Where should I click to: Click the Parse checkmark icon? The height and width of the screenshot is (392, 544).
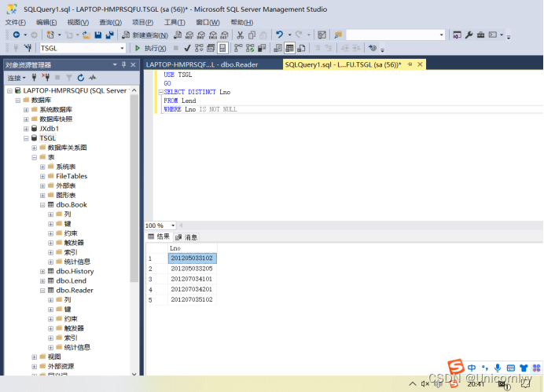pos(187,48)
